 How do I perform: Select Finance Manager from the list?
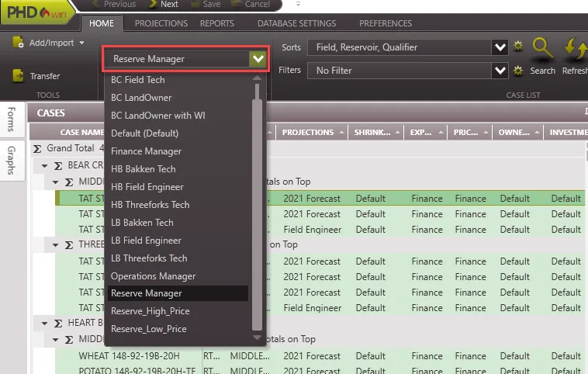(x=146, y=151)
